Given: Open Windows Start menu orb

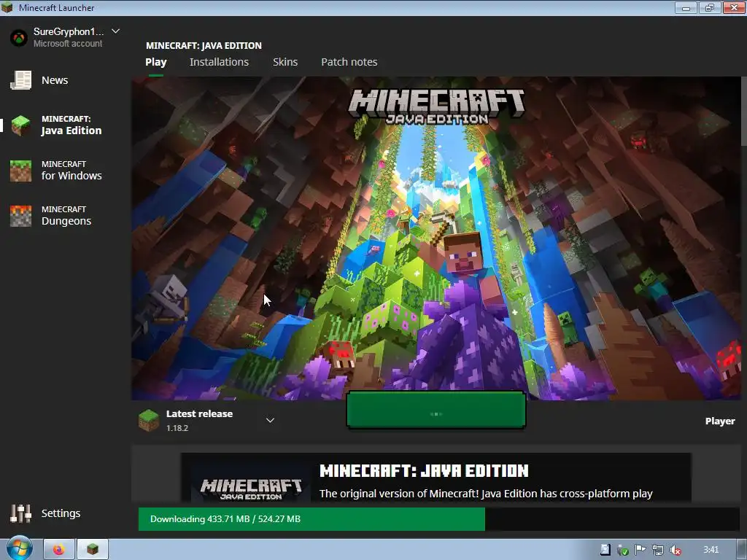Looking at the screenshot, I should [x=19, y=549].
